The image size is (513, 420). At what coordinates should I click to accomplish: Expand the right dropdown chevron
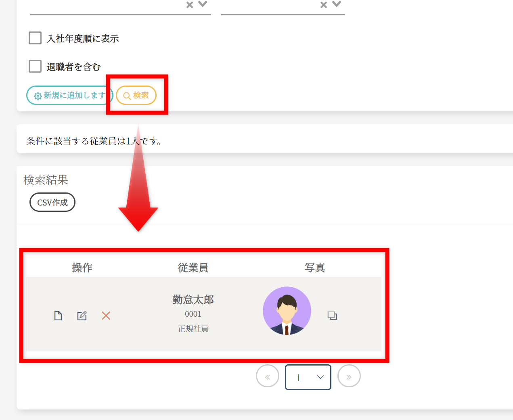(x=337, y=4)
